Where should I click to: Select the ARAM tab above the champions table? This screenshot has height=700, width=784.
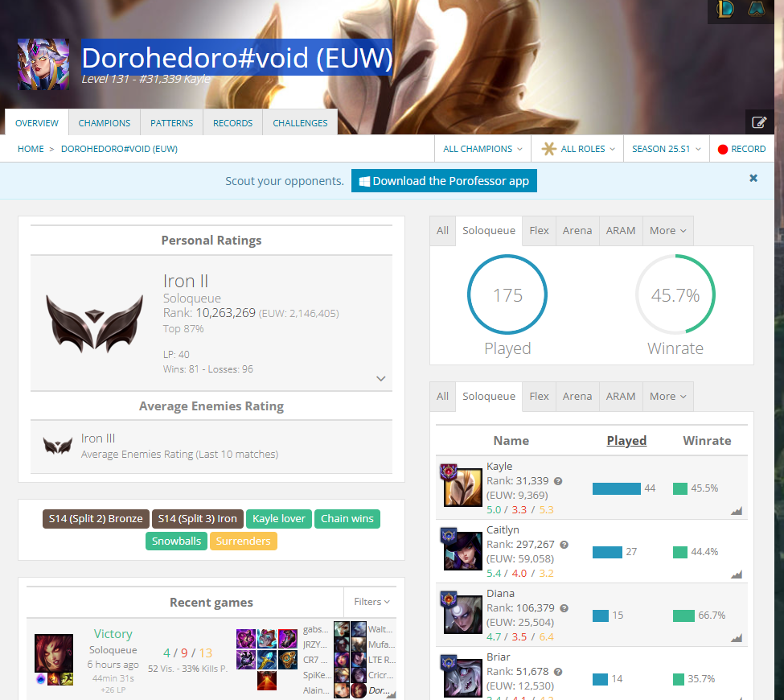click(621, 397)
